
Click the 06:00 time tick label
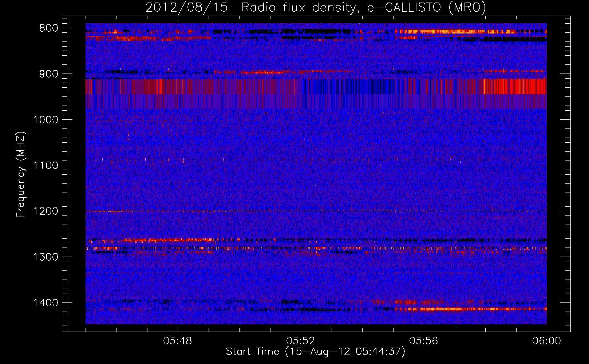(x=546, y=341)
